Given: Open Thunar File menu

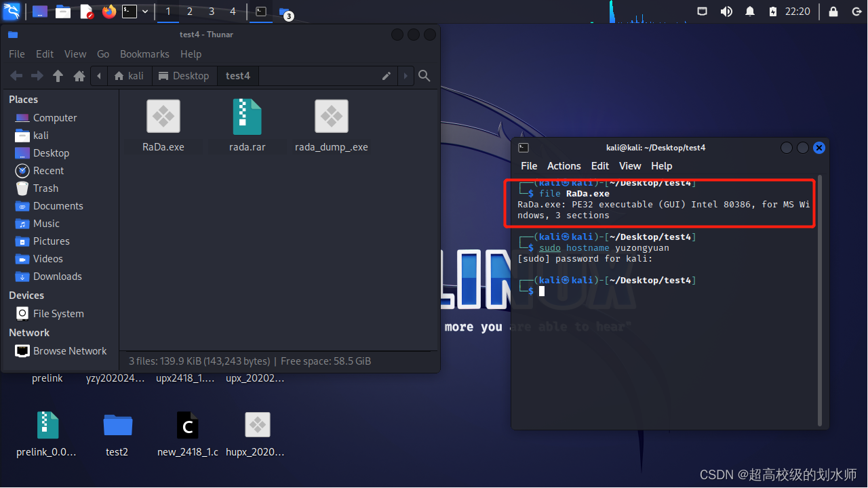Looking at the screenshot, I should coord(17,54).
